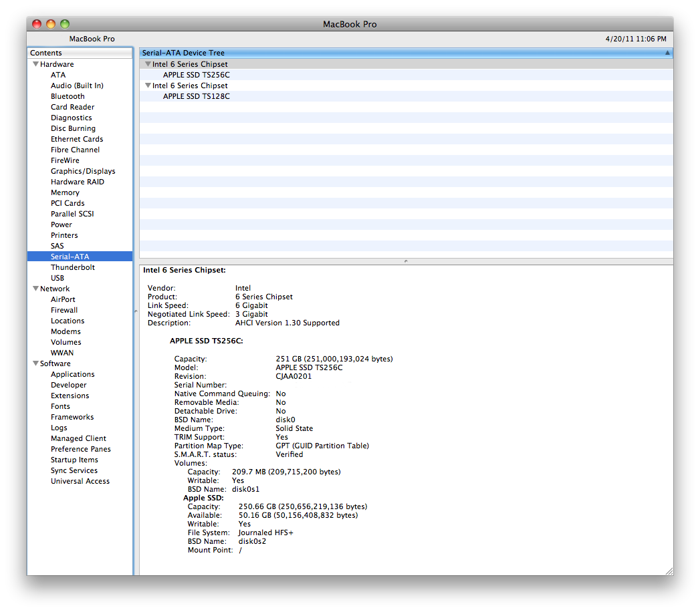Open WWAN network entry

point(62,353)
